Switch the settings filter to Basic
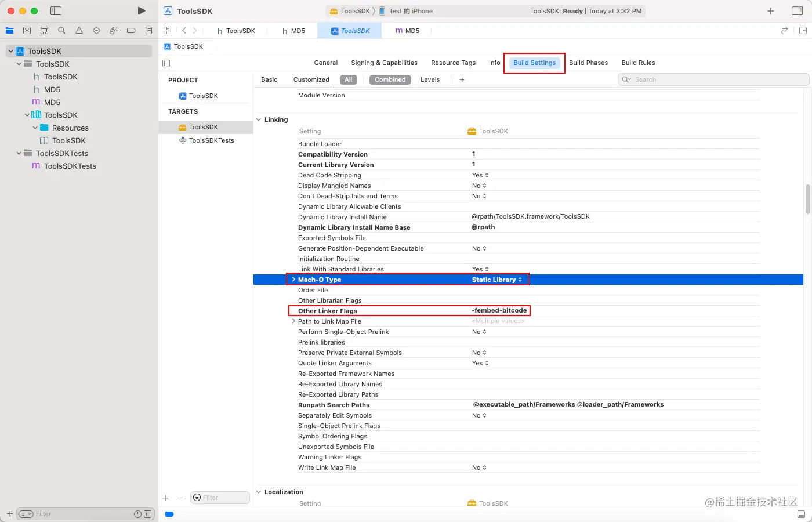The height and width of the screenshot is (522, 812). tap(269, 80)
